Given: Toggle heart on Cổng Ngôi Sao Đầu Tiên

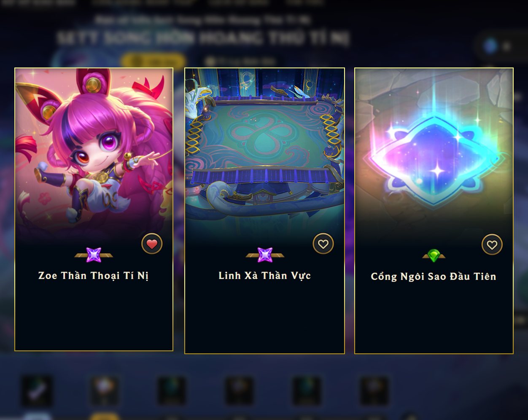Looking at the screenshot, I should [492, 245].
